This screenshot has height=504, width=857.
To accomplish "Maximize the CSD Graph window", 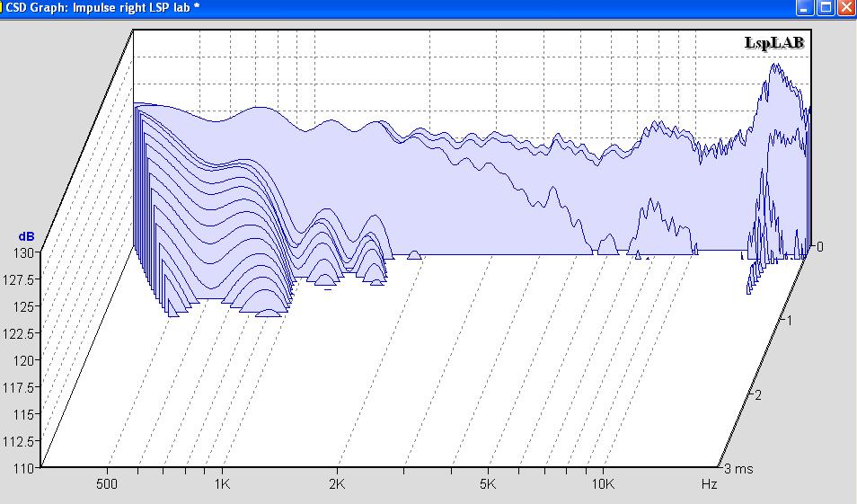I will coord(826,8).
